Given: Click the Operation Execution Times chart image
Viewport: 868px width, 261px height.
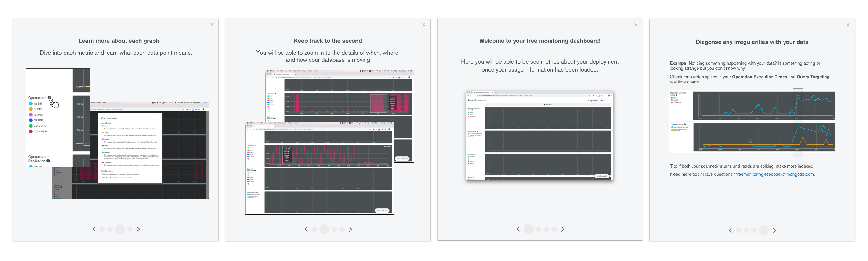Looking at the screenshot, I should point(752,106).
